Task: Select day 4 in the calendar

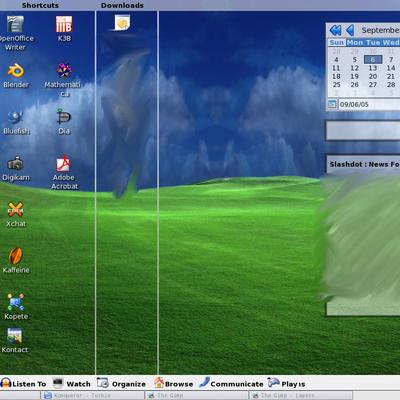Action: 336,60
